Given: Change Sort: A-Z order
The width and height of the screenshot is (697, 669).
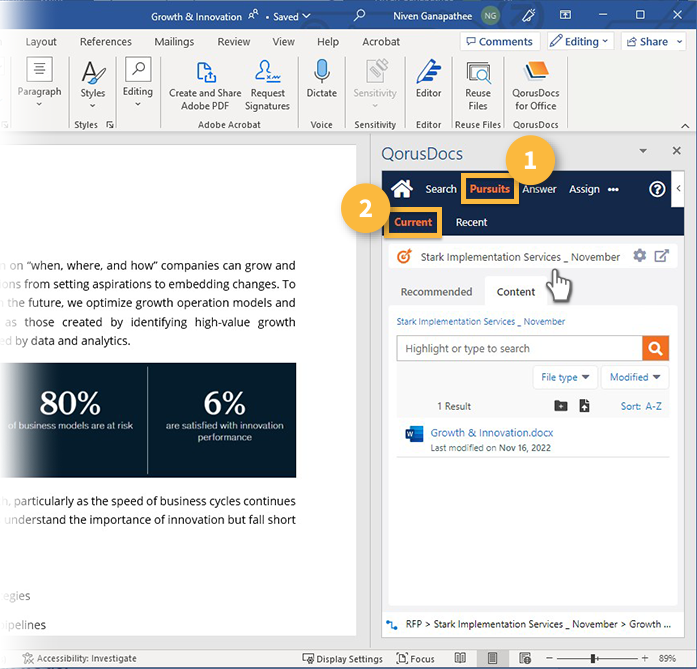Looking at the screenshot, I should pos(641,406).
